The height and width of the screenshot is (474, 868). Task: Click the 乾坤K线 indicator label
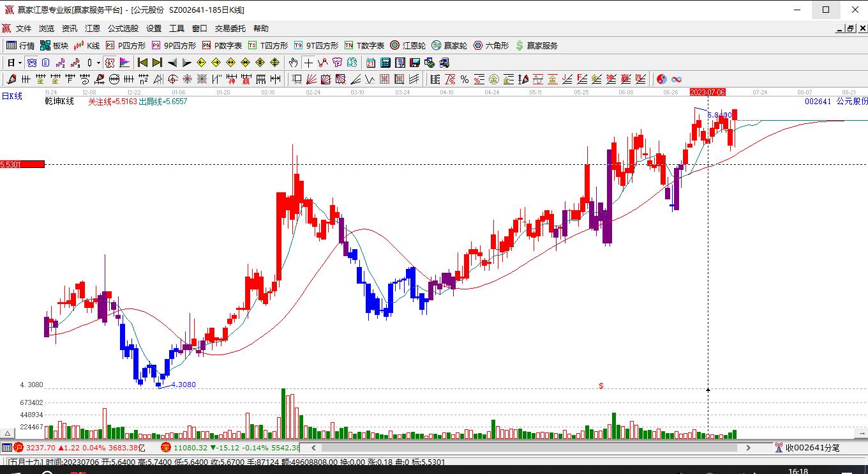59,101
